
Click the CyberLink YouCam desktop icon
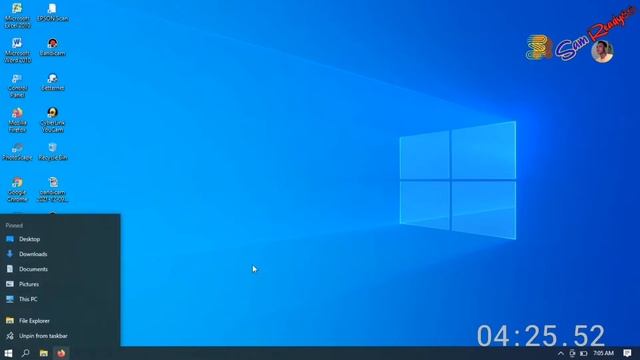pos(53,120)
